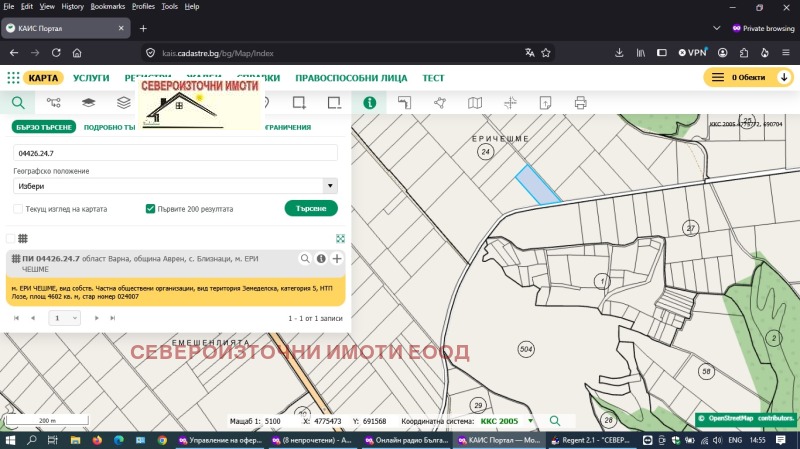Open the VPN toolbar button
Viewport: 800px width, 449px height.
point(692,53)
